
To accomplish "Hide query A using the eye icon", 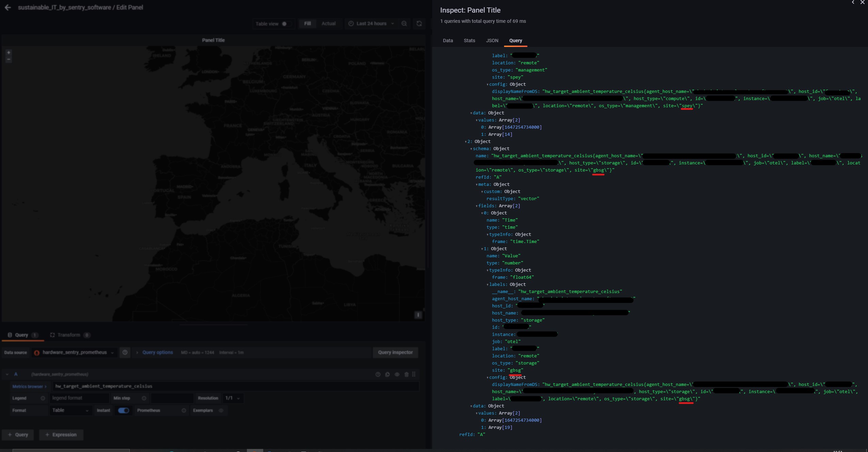I will (396, 374).
